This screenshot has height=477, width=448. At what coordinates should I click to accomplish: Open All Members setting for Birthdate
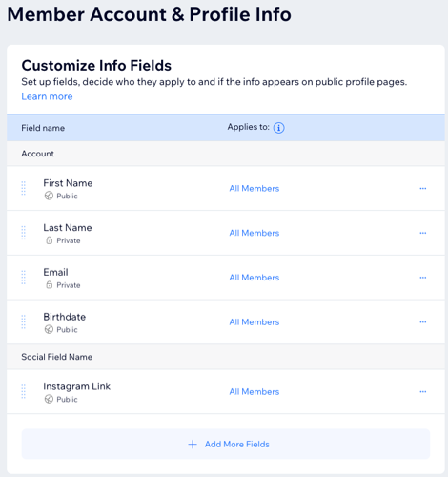tap(255, 321)
